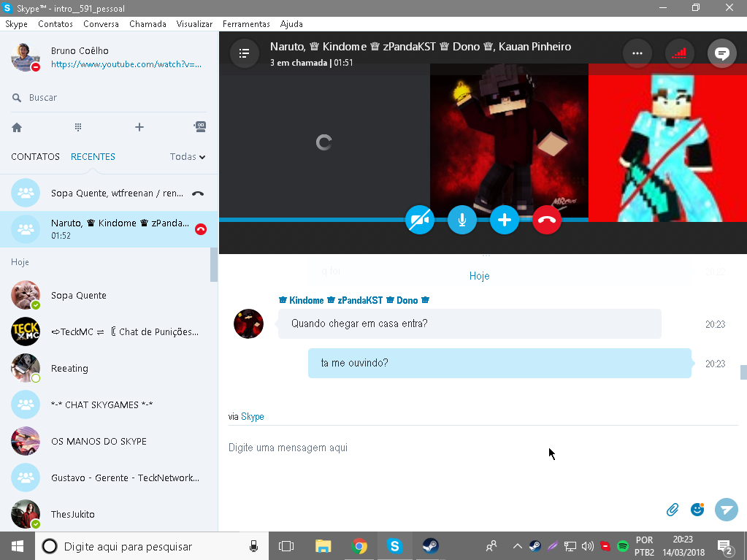Mute the microphone in the call

pos(462,220)
